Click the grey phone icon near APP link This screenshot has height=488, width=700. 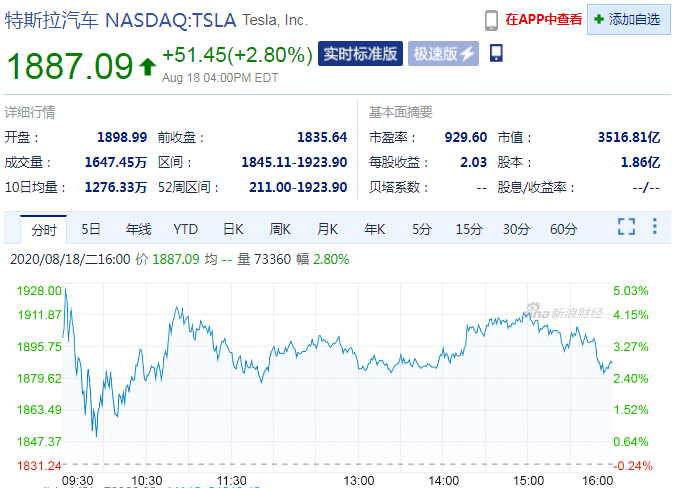coord(491,19)
